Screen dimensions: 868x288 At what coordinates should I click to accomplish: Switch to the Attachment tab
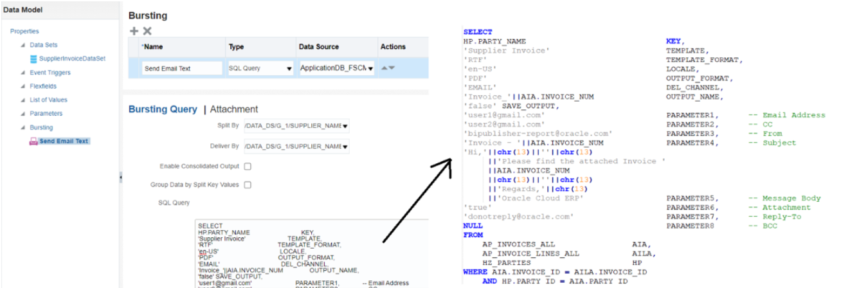click(233, 109)
